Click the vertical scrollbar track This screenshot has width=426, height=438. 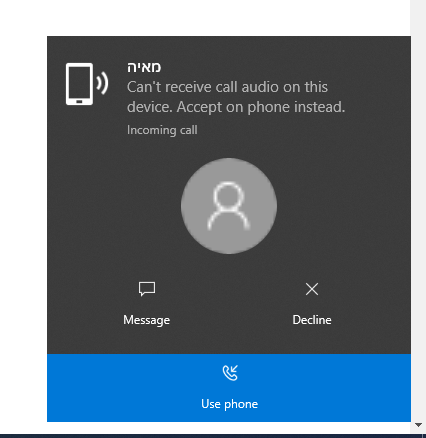point(418,210)
